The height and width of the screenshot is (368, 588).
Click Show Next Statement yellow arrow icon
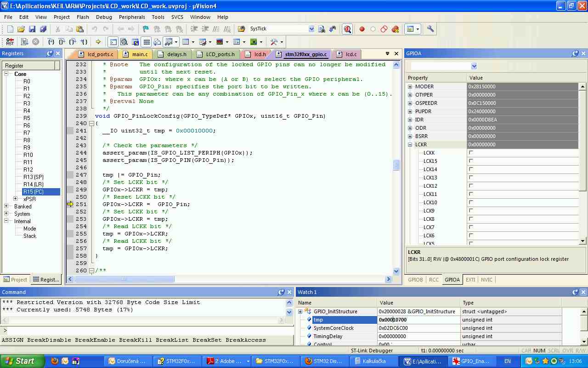[x=98, y=42]
